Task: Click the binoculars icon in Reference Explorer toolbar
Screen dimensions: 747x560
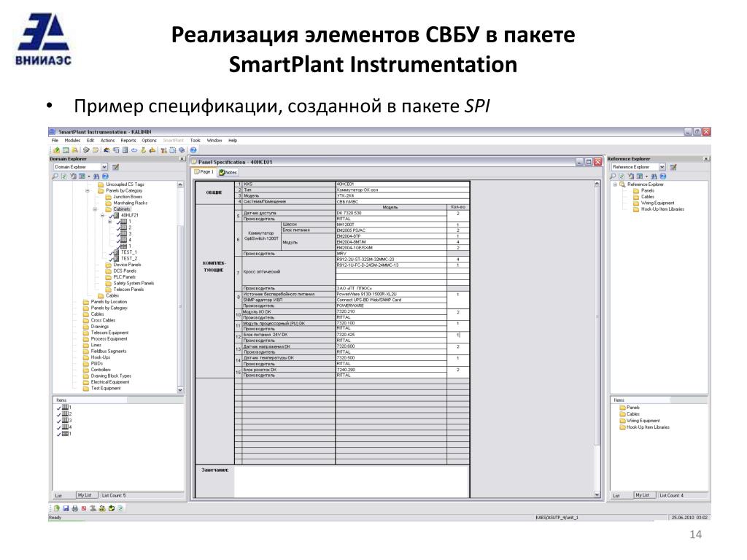Action: 654,176
